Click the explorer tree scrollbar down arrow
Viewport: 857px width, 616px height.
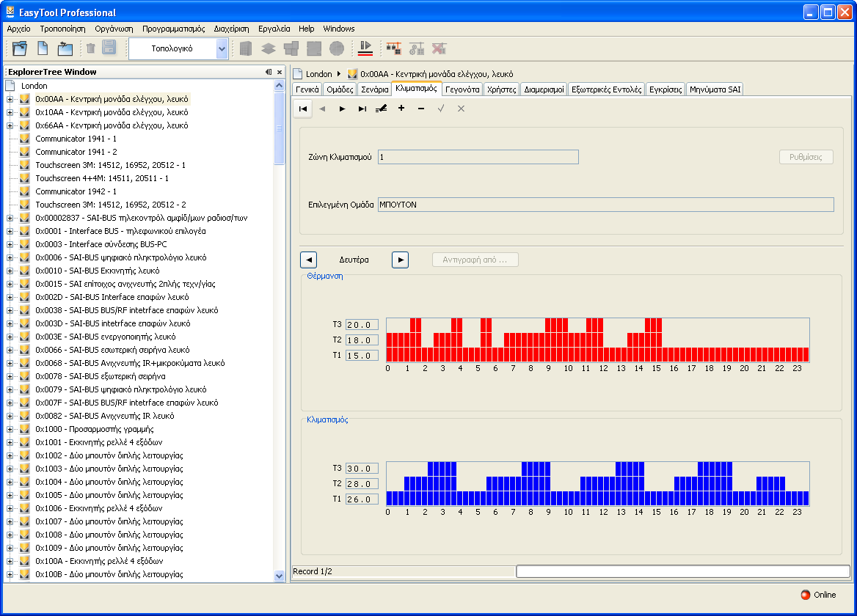click(280, 576)
